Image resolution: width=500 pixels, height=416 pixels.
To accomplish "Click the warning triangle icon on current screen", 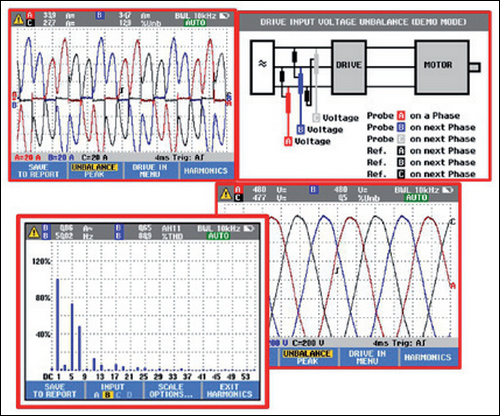I will (x=18, y=19).
